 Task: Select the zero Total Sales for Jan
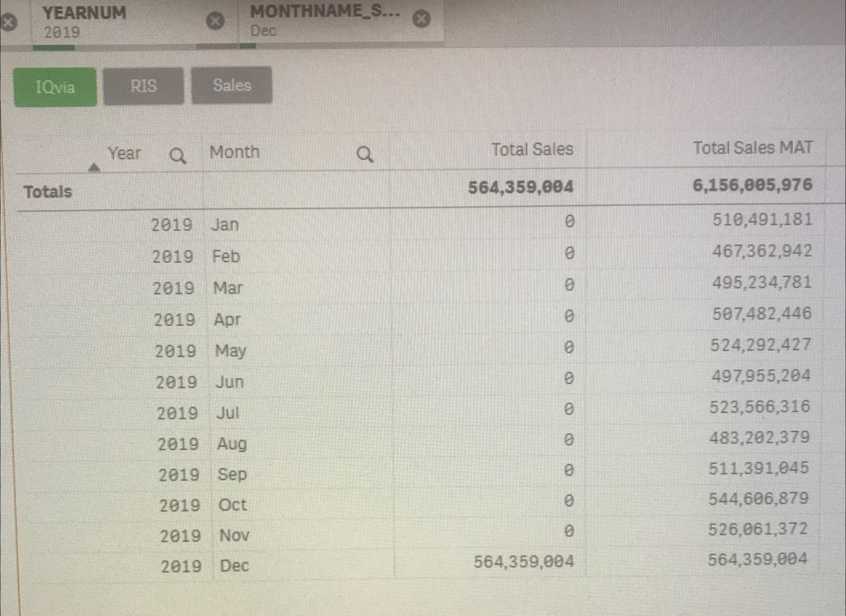569,223
